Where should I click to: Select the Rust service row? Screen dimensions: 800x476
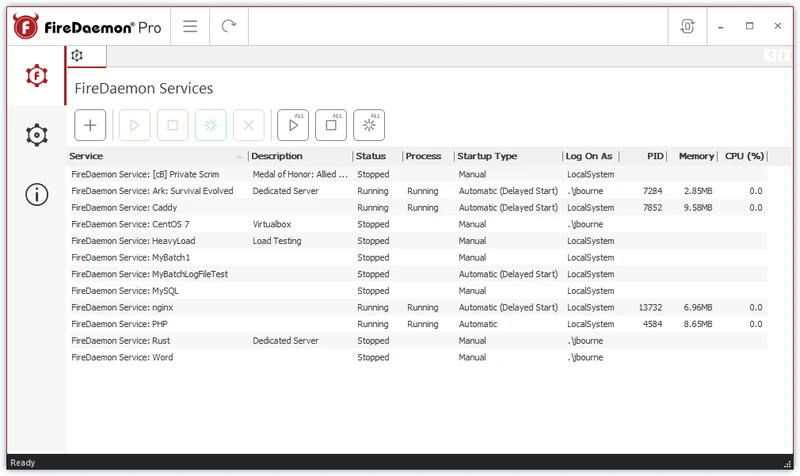pyautogui.click(x=417, y=341)
